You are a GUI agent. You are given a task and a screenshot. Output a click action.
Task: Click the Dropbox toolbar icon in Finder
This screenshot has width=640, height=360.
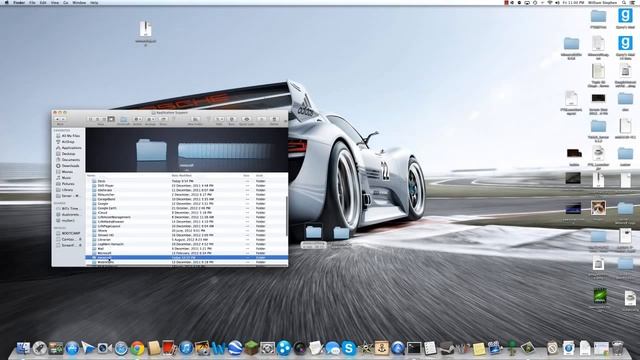[x=123, y=119]
